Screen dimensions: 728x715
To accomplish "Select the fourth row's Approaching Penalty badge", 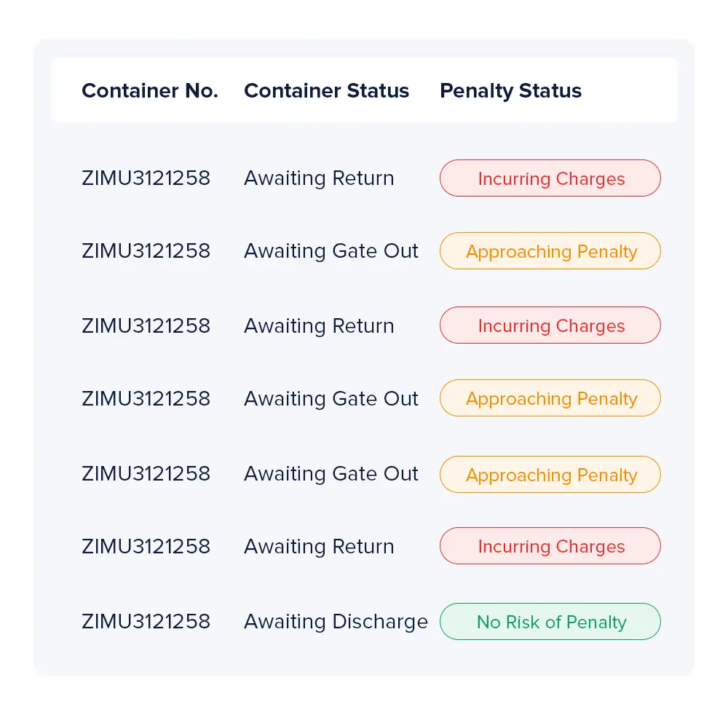I will point(550,398).
